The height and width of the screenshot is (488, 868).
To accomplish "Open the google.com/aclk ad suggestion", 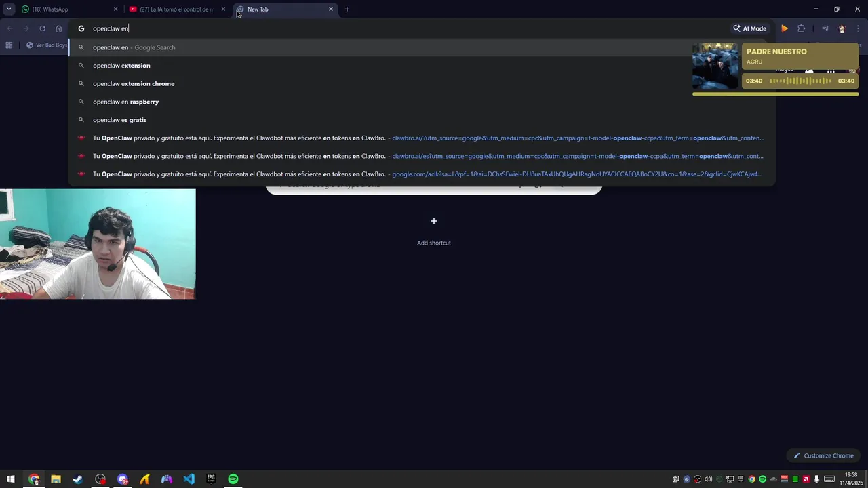I will click(421, 174).
